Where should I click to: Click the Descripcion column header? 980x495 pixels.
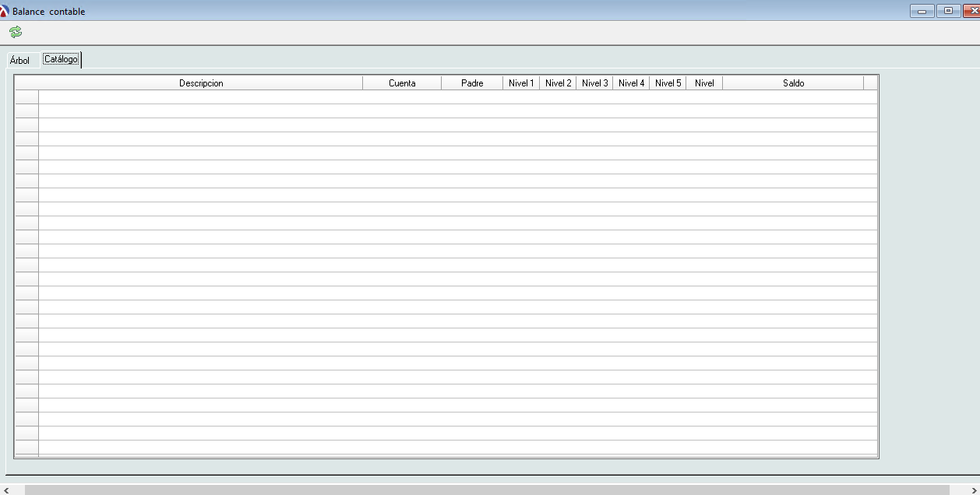tap(201, 83)
